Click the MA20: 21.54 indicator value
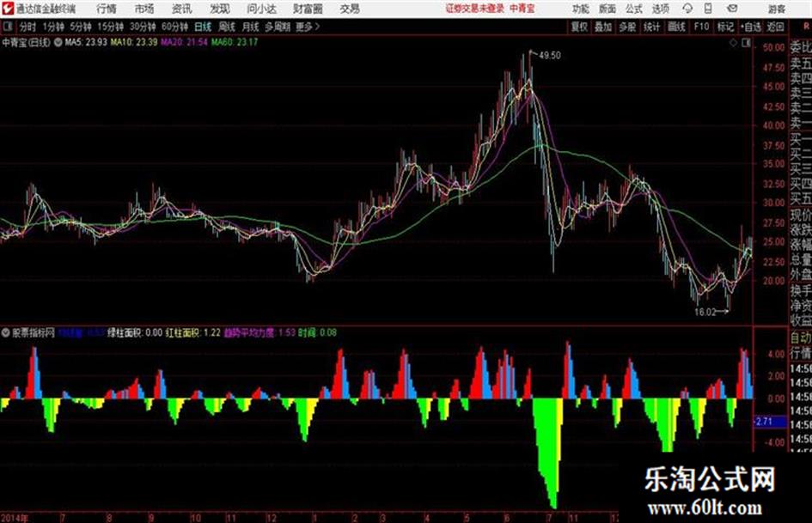 [x=185, y=42]
